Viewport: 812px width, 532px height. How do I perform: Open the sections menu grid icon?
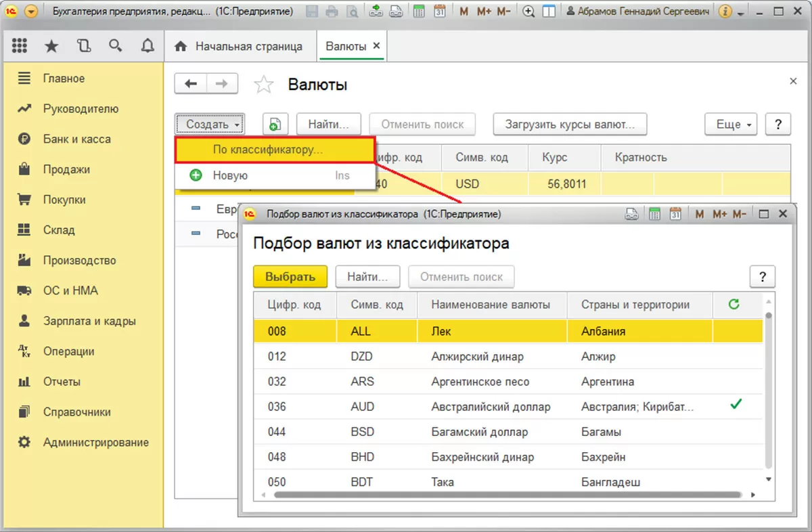(20, 46)
